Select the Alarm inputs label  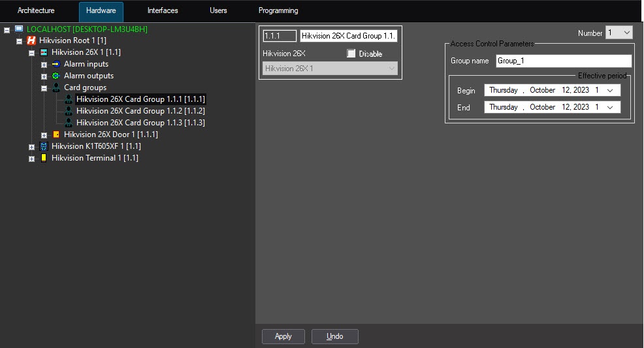pos(86,64)
